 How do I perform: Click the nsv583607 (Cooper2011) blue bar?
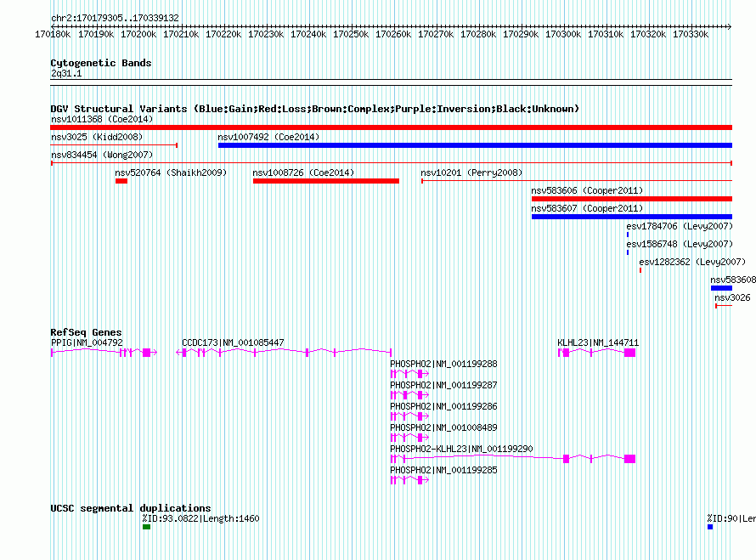[632, 217]
